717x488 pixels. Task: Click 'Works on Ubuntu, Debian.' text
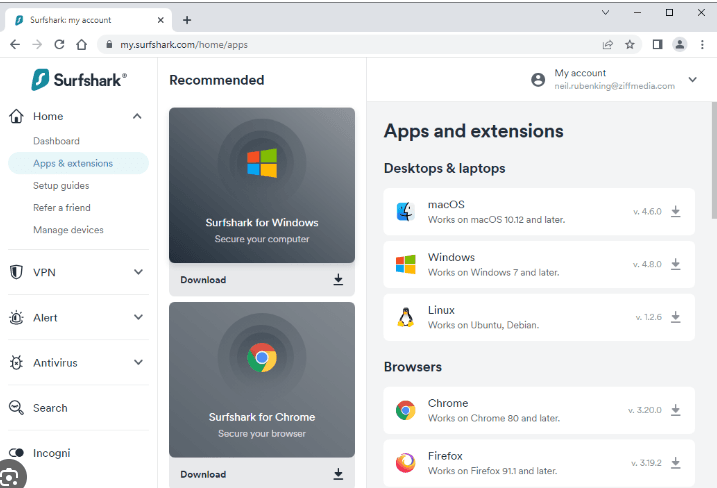coord(483,325)
